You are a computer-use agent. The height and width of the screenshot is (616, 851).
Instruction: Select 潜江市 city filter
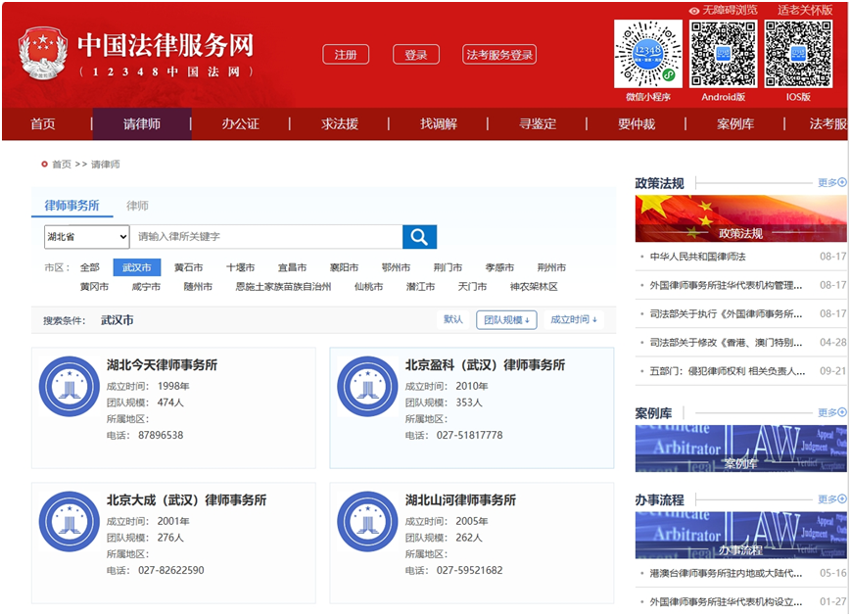[x=421, y=287]
